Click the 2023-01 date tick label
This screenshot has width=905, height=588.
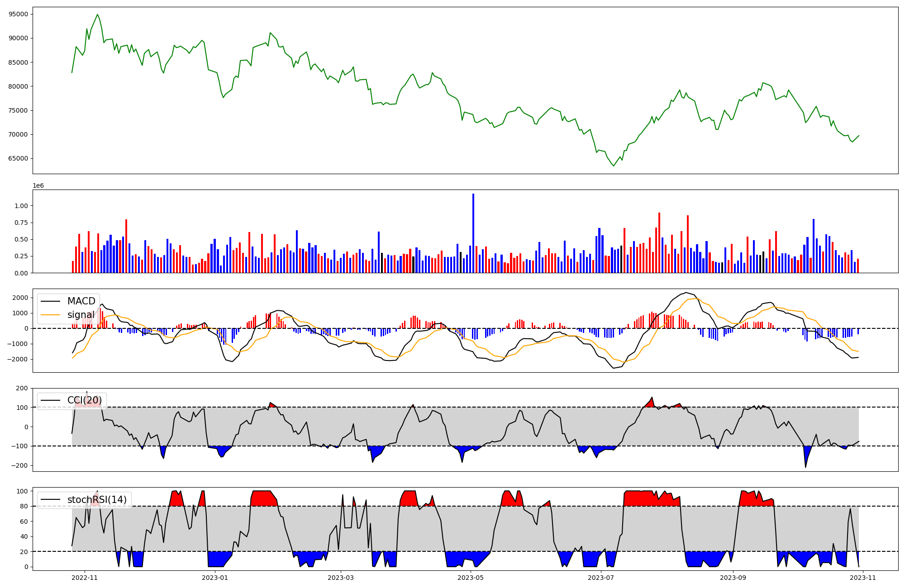tap(214, 578)
